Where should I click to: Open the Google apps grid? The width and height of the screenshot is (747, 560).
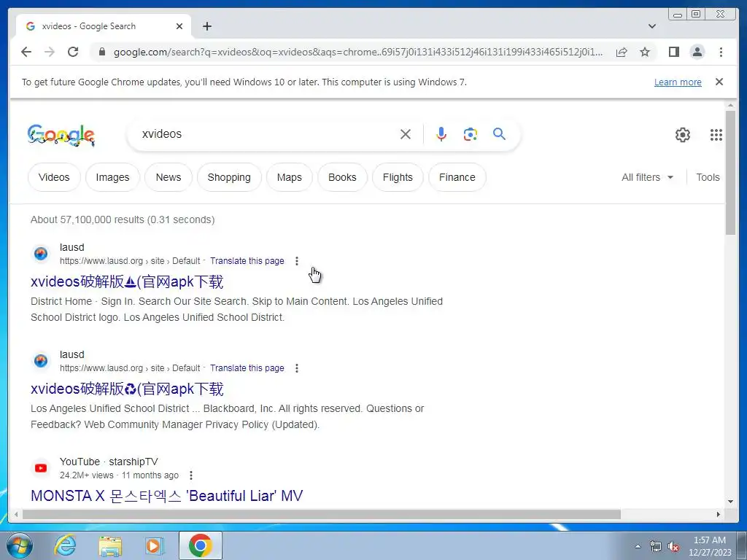pyautogui.click(x=716, y=135)
